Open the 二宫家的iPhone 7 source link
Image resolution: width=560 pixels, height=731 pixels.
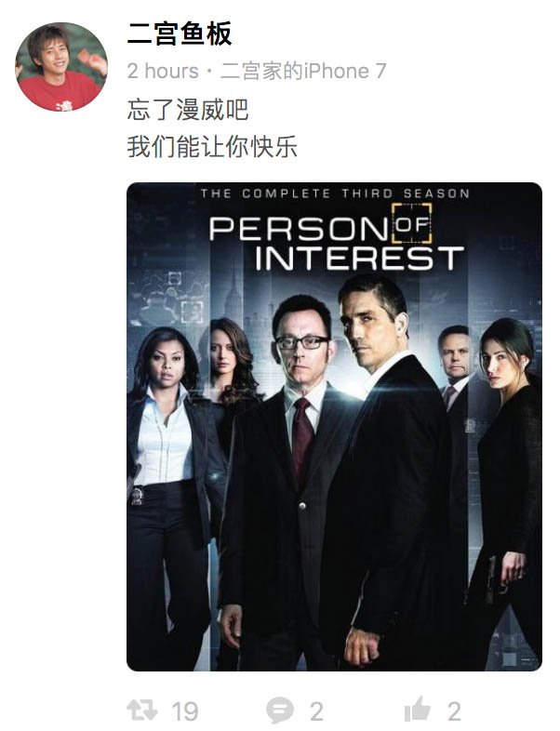[x=303, y=72]
